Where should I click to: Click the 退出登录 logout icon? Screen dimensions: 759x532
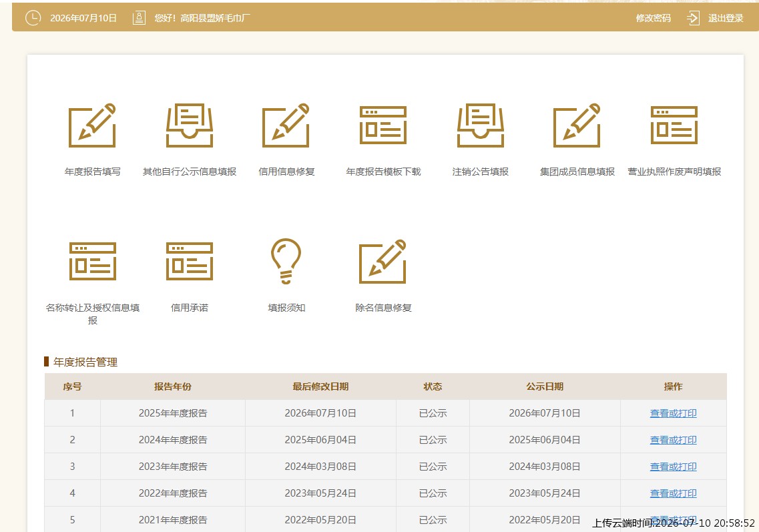coord(693,19)
